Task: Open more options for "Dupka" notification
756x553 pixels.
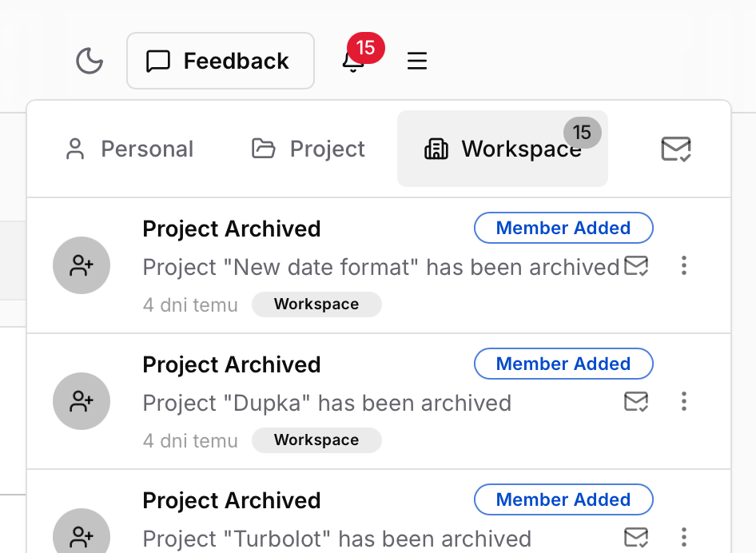Action: click(683, 401)
